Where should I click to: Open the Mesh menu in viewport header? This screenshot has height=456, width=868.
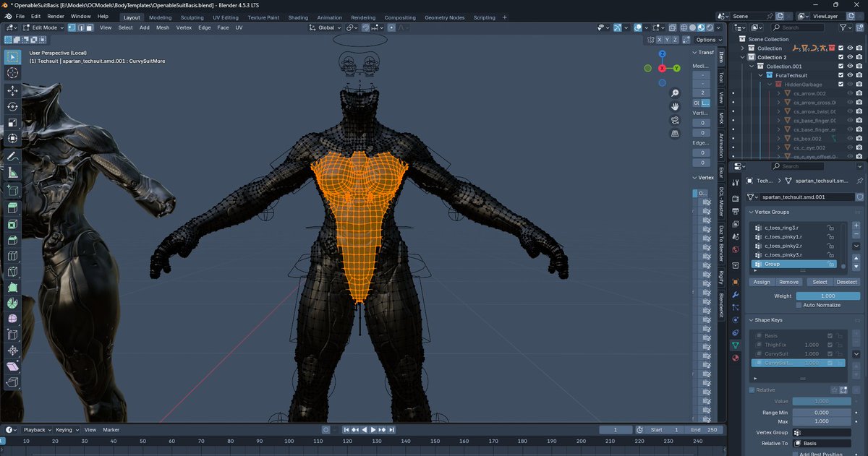pos(163,27)
